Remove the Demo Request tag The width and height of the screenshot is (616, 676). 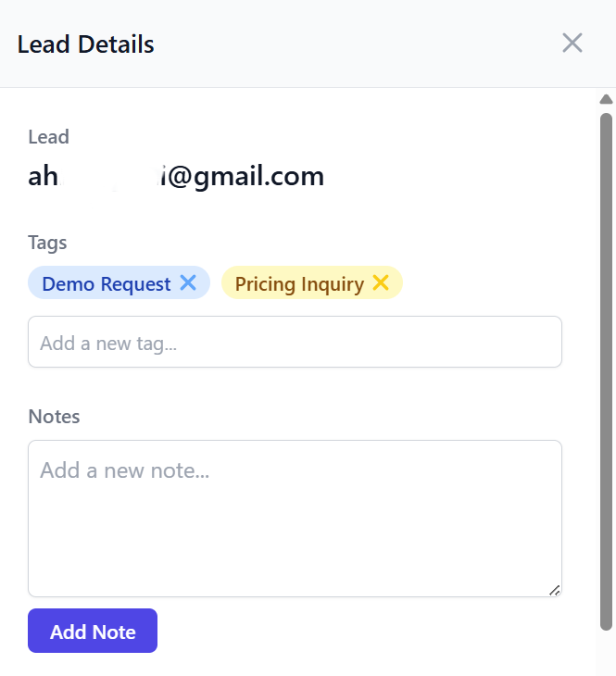pos(188,283)
